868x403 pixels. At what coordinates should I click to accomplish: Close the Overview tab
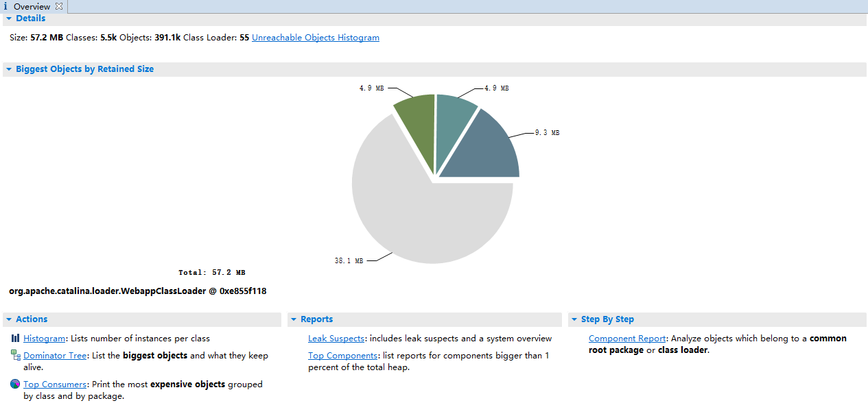coord(59,6)
